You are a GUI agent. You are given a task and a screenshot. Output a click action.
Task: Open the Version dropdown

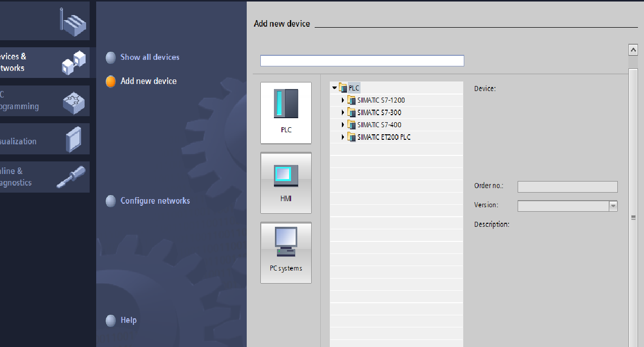[613, 206]
